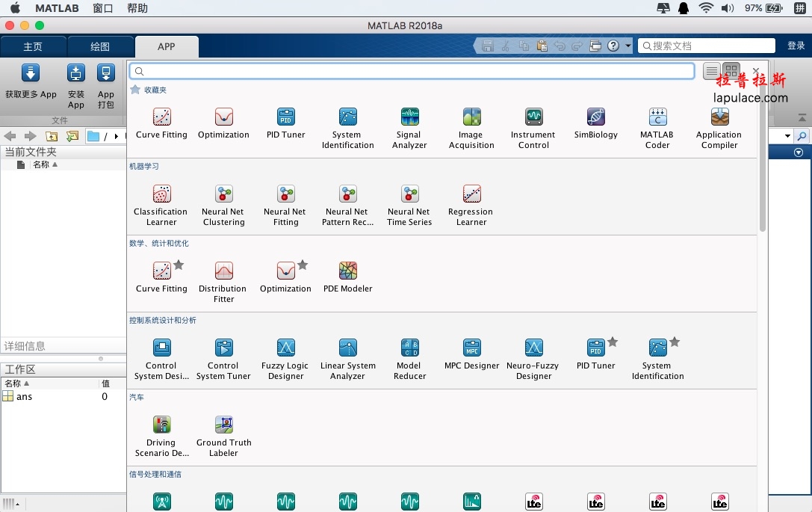The height and width of the screenshot is (512, 812).
Task: Expand the quick access toolbar dropdown arrow
Action: coord(628,46)
